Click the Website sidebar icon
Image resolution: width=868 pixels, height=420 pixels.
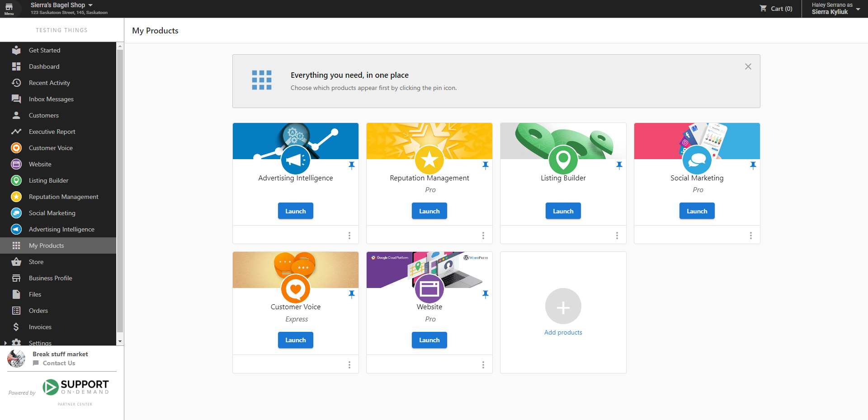16,164
